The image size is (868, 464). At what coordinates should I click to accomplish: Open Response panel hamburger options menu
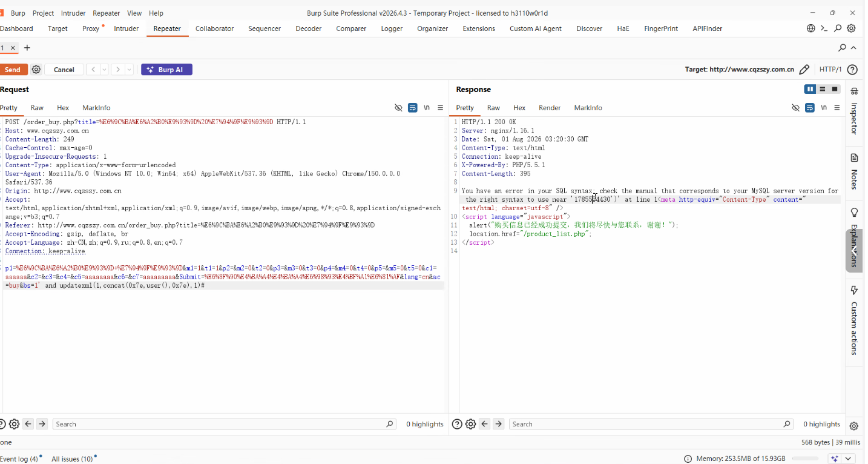(x=837, y=108)
